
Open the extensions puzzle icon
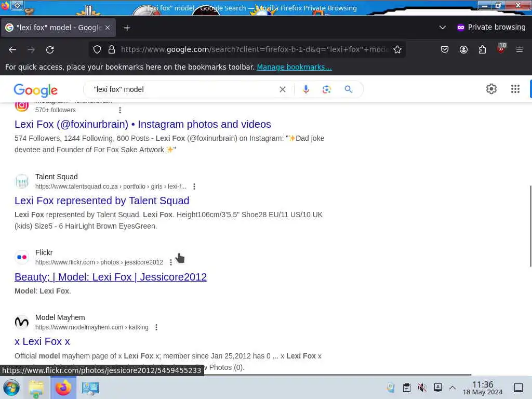(x=482, y=49)
